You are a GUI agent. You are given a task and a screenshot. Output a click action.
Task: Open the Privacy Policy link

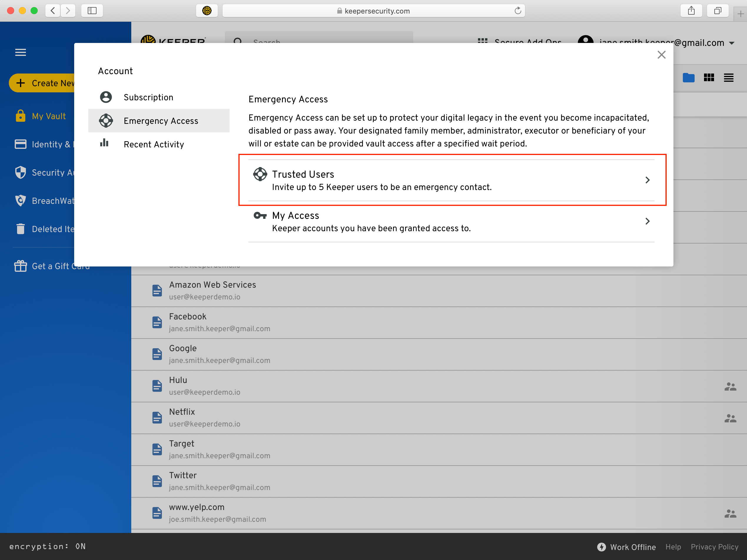[714, 547]
